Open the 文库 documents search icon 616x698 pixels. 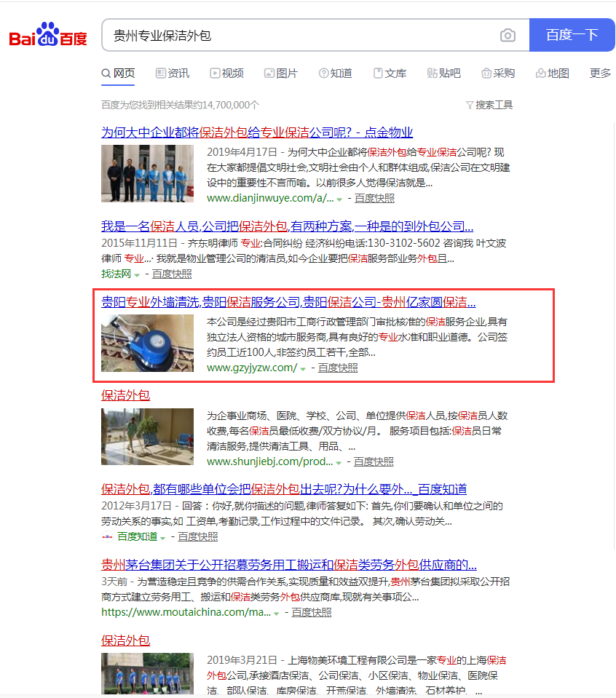(x=378, y=73)
